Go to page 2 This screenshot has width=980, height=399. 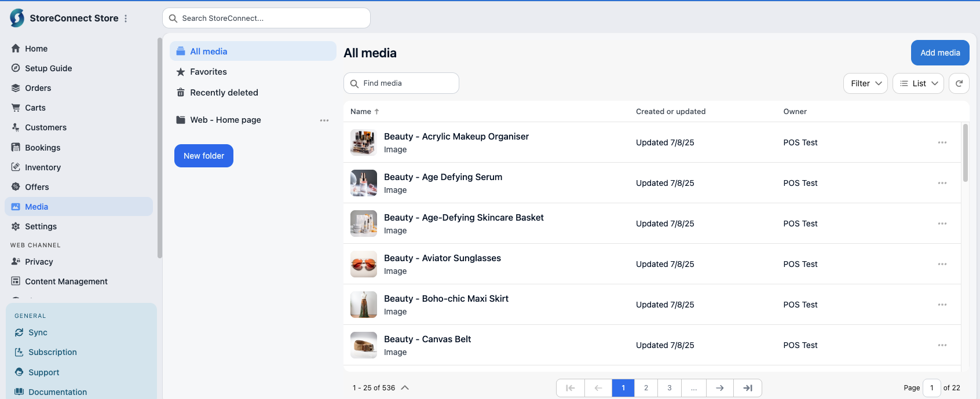pyautogui.click(x=646, y=388)
